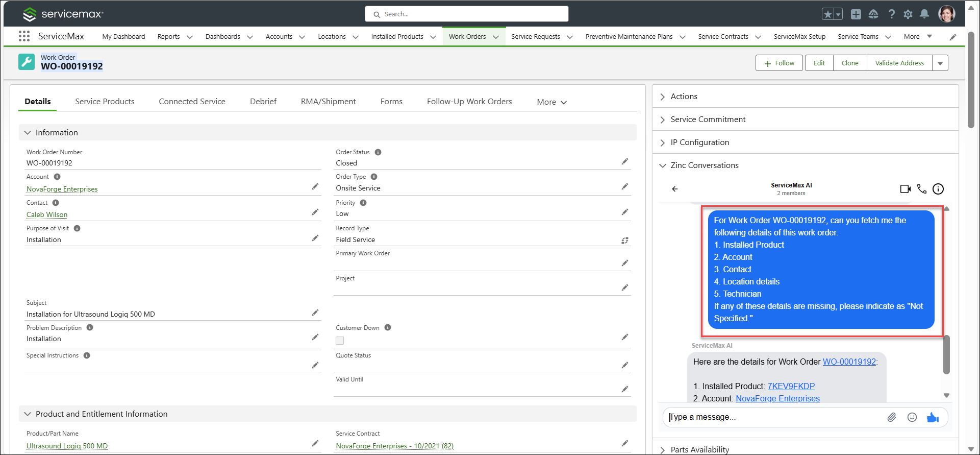
Task: Click the Type a message field
Action: click(x=775, y=417)
